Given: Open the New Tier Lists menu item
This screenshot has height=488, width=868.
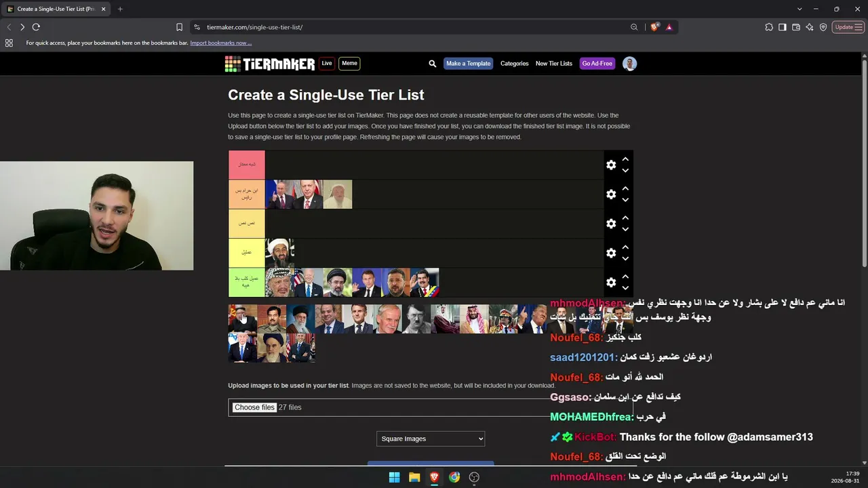Looking at the screenshot, I should click(554, 64).
